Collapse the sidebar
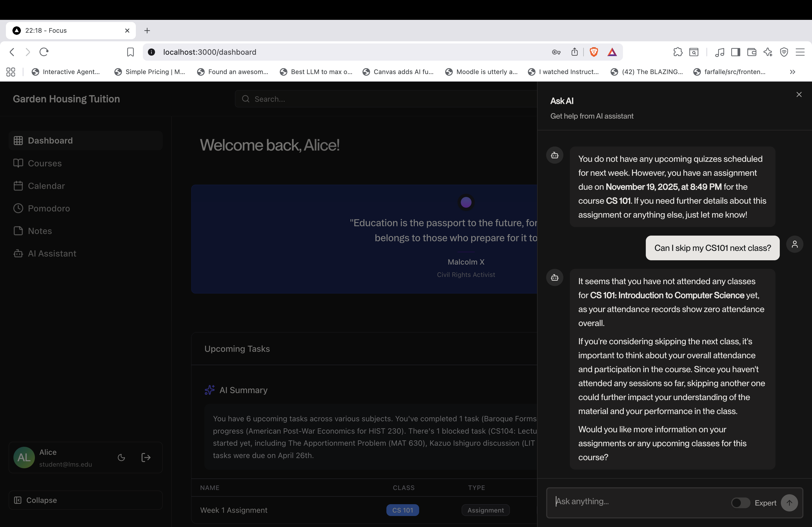 (41, 500)
